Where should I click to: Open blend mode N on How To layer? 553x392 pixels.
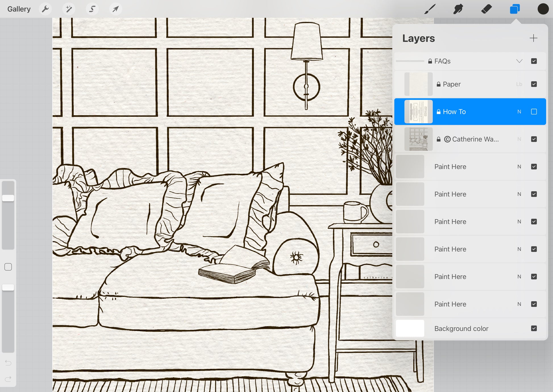point(519,112)
